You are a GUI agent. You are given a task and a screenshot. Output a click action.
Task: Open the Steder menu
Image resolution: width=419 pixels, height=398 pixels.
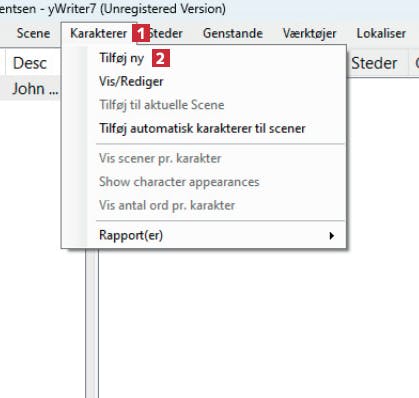pos(166,33)
